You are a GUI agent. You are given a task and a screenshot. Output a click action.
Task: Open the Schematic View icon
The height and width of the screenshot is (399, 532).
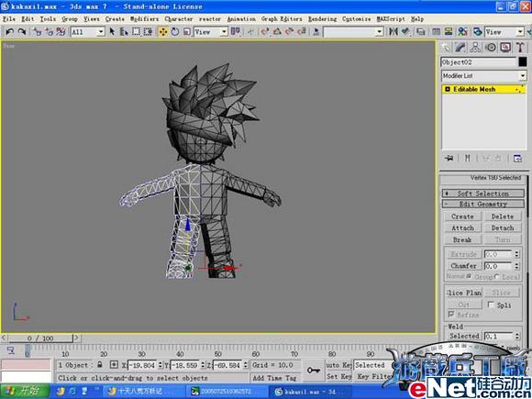point(449,32)
